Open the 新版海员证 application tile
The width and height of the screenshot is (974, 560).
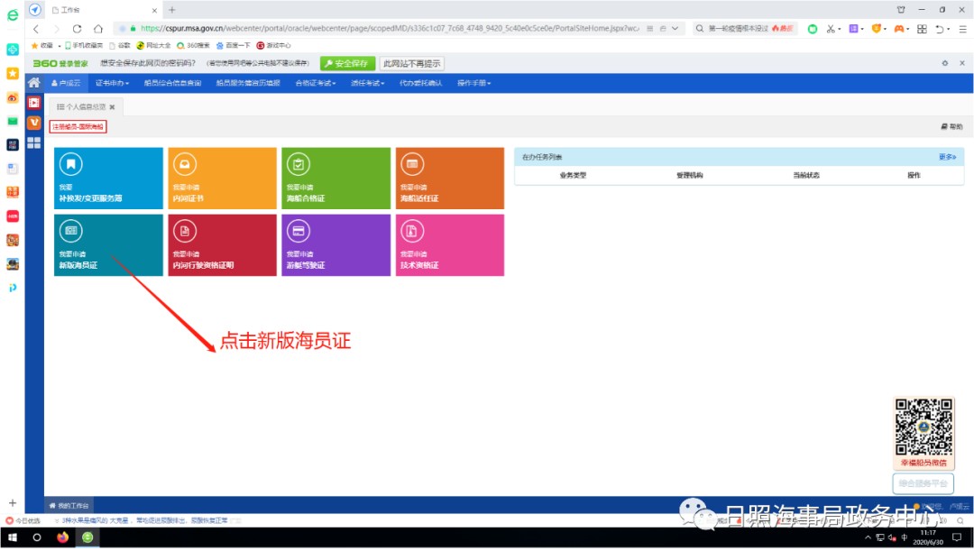(108, 245)
